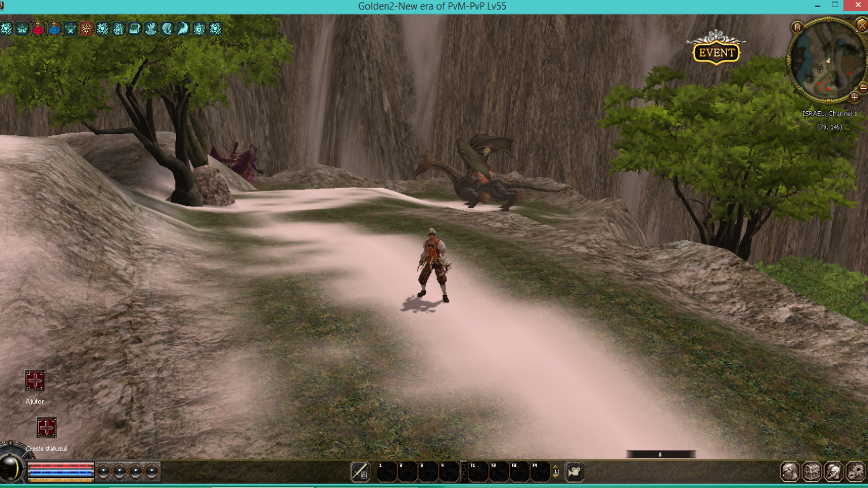This screenshot has width=868, height=488.
Task: Expand the chat window arrow bar
Action: (661, 454)
